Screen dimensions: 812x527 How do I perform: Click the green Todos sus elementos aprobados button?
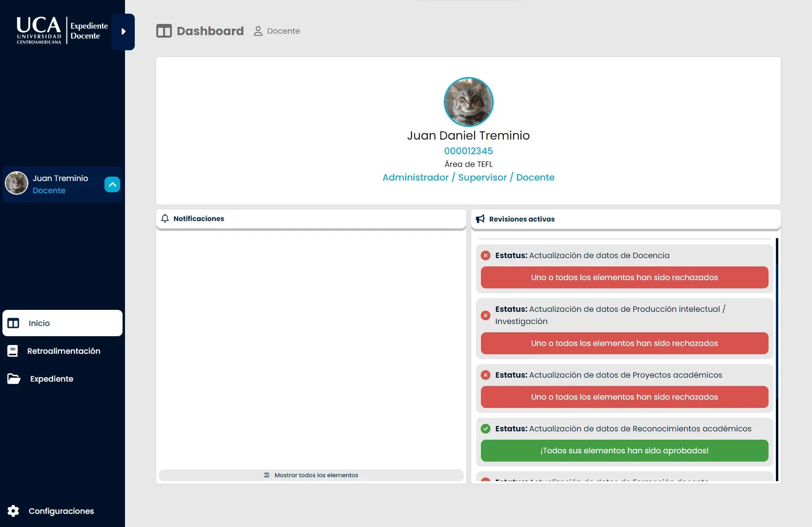[625, 450]
